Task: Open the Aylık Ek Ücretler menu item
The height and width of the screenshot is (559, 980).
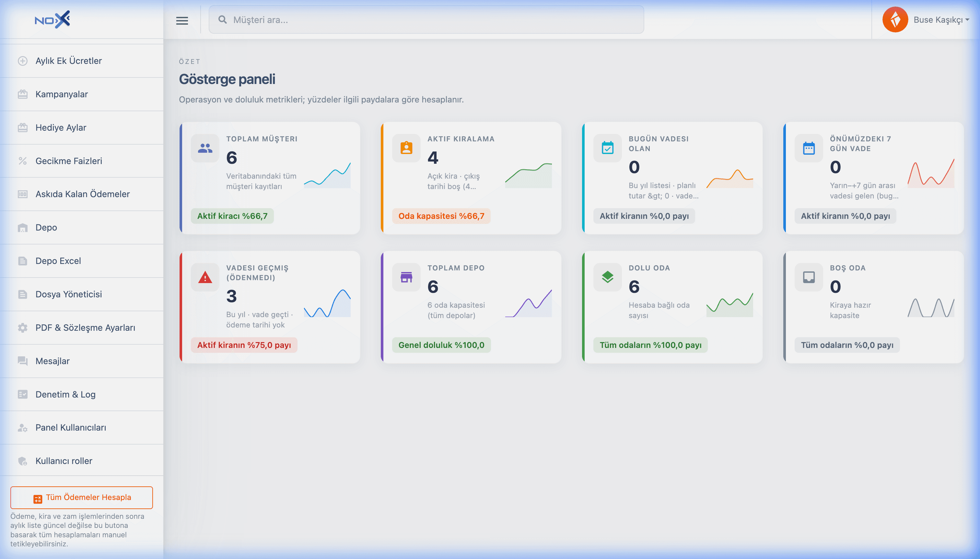Action: [x=82, y=61]
